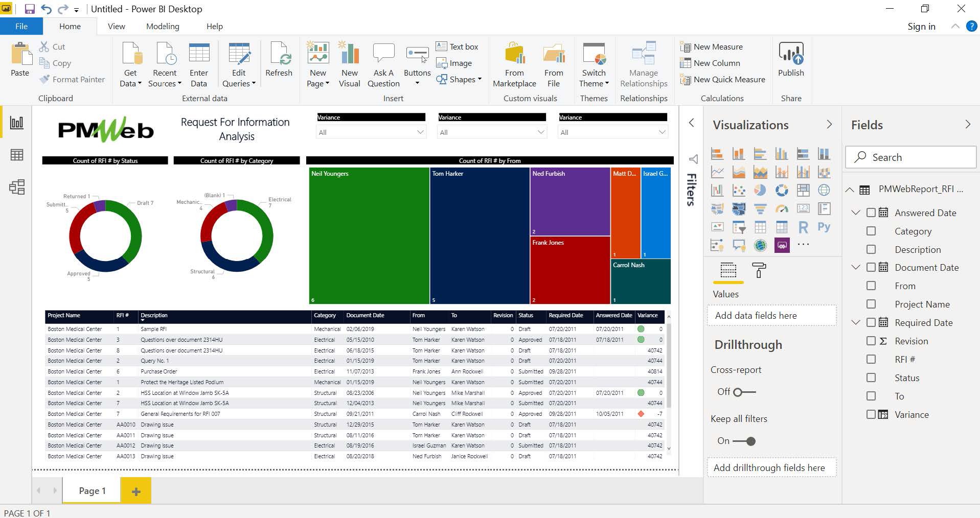Expand the Document Date hierarchy

856,267
